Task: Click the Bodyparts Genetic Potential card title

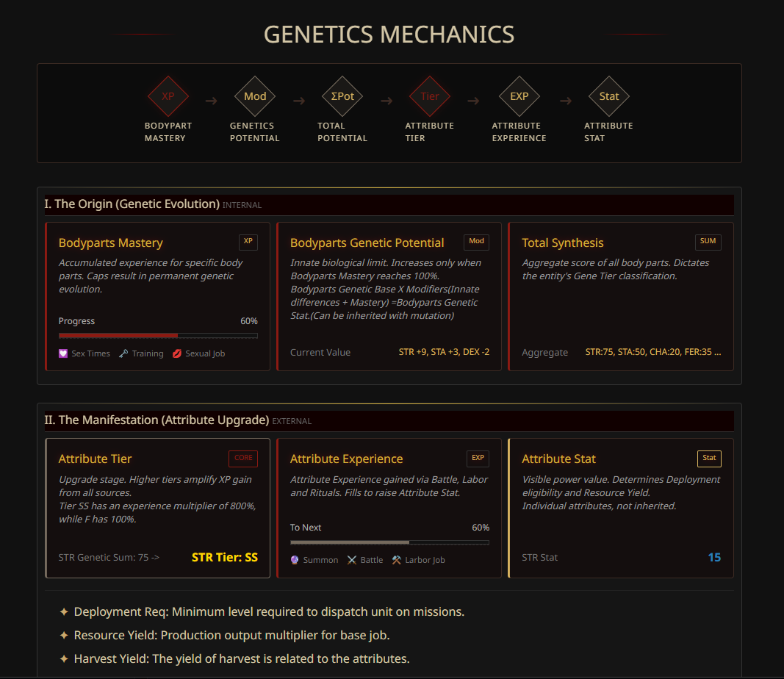Action: [367, 242]
